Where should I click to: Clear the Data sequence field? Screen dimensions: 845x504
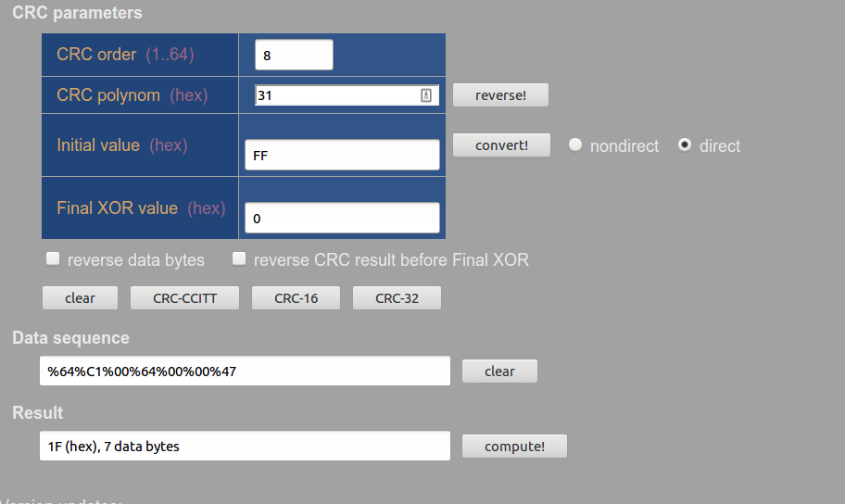pyautogui.click(x=499, y=371)
